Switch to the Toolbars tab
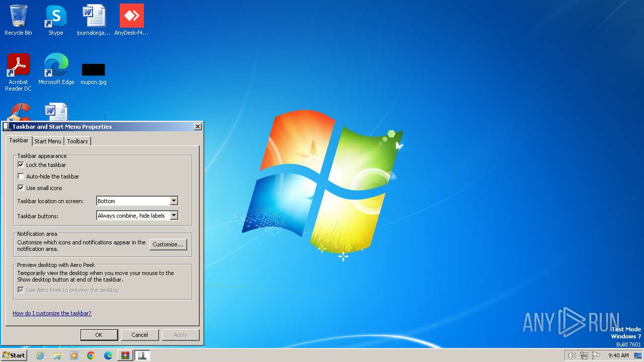The image size is (644, 362). [x=77, y=141]
